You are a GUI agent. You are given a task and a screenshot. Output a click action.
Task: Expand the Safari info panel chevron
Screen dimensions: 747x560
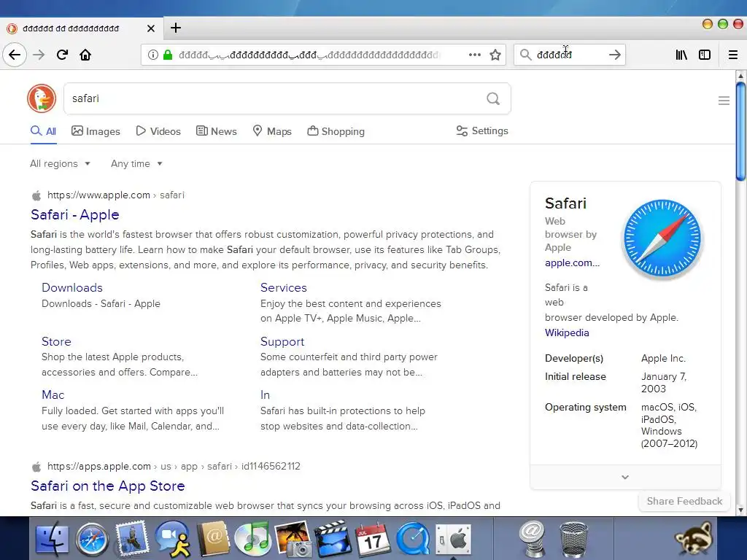point(625,477)
